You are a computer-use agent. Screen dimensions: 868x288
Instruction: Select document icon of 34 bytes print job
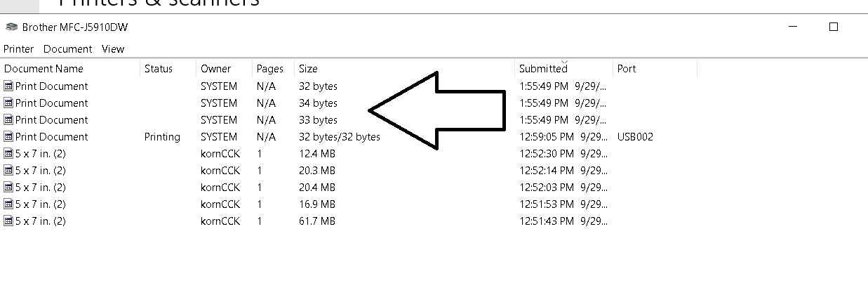tap(8, 103)
